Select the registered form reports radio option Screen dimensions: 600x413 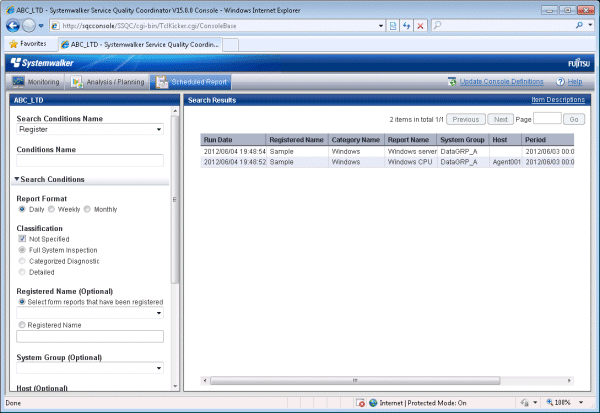[22, 302]
